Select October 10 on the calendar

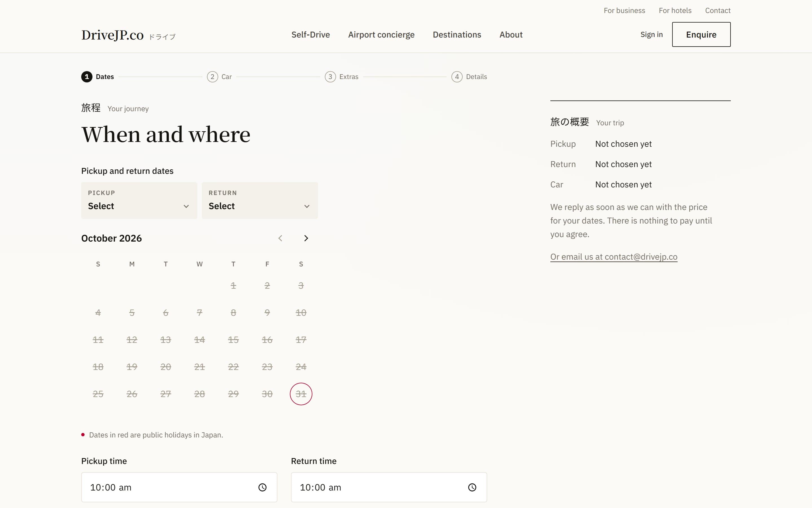pyautogui.click(x=301, y=313)
